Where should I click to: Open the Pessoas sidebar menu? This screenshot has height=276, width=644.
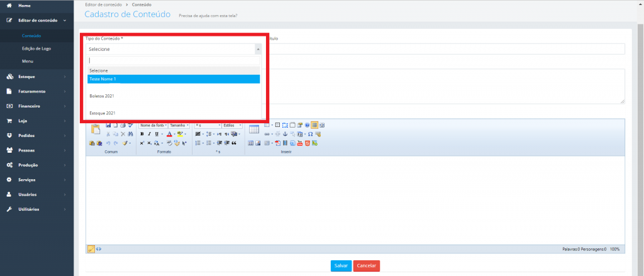point(37,150)
